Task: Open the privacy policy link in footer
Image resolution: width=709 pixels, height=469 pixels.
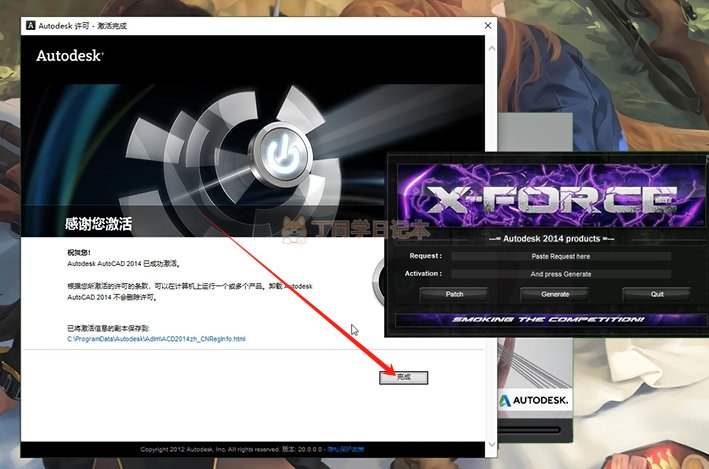Action: 345,449
